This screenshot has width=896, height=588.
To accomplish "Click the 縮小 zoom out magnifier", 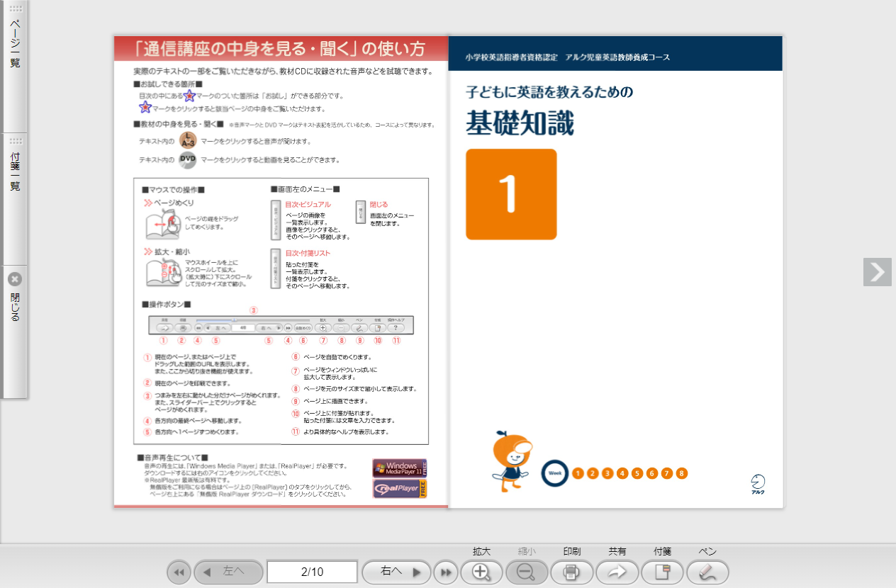I will [x=527, y=572].
